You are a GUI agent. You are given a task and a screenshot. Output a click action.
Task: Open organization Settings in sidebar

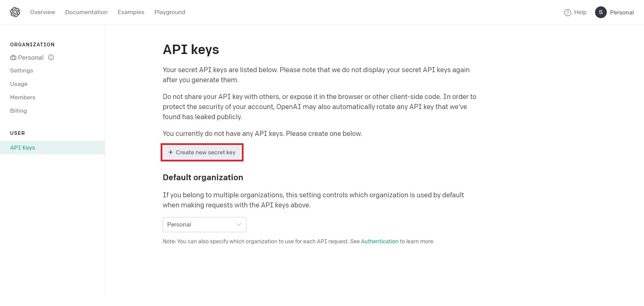pos(21,70)
